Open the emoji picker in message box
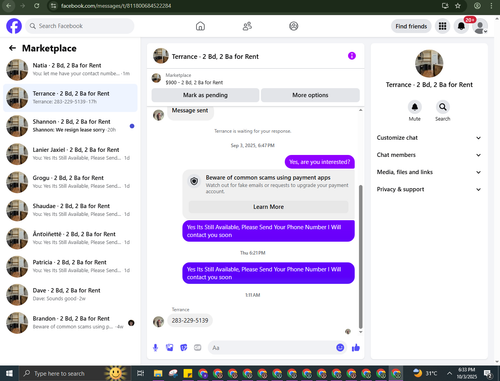The image size is (500, 381). coord(340,348)
